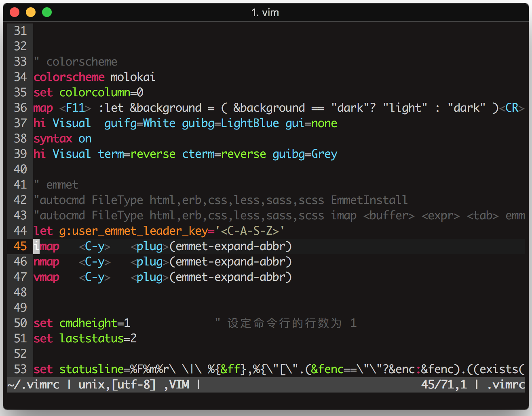The width and height of the screenshot is (532, 416).
Task: Click the 'gui=none' setting
Action: click(311, 123)
